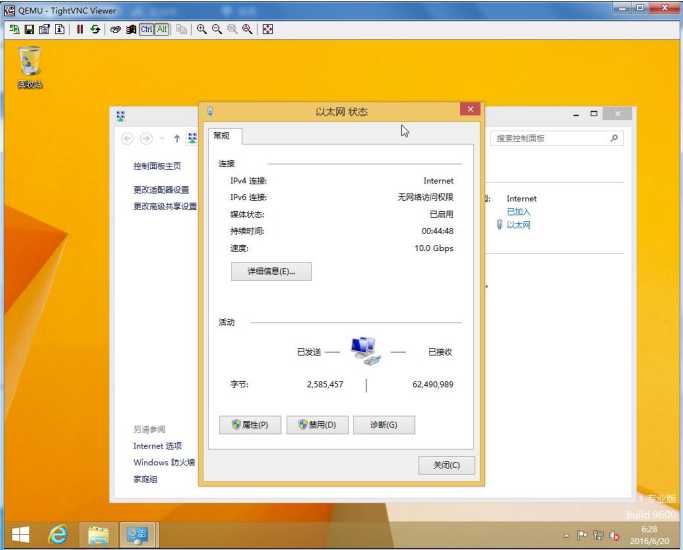Click the Action Center flag tray icon
The width and height of the screenshot is (683, 550).
(582, 536)
